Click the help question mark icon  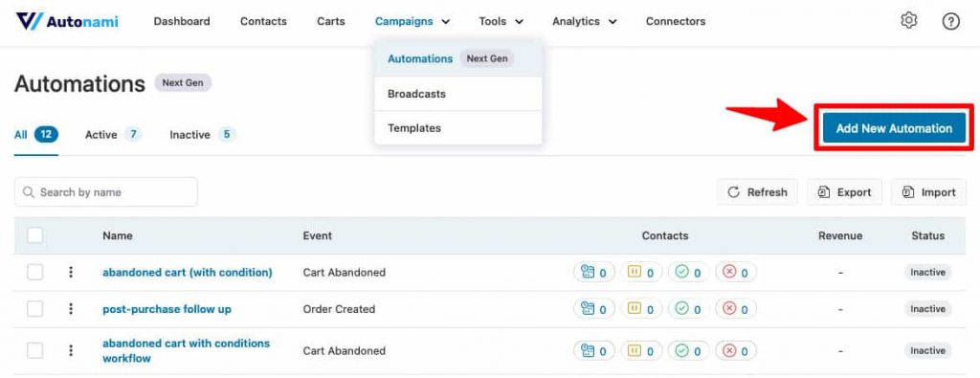pos(950,21)
